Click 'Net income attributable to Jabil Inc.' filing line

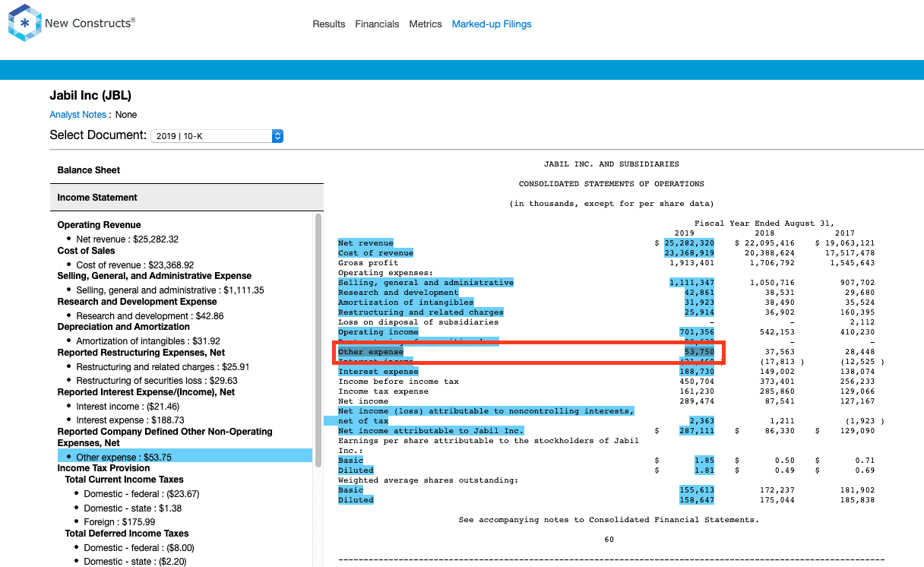(x=431, y=431)
